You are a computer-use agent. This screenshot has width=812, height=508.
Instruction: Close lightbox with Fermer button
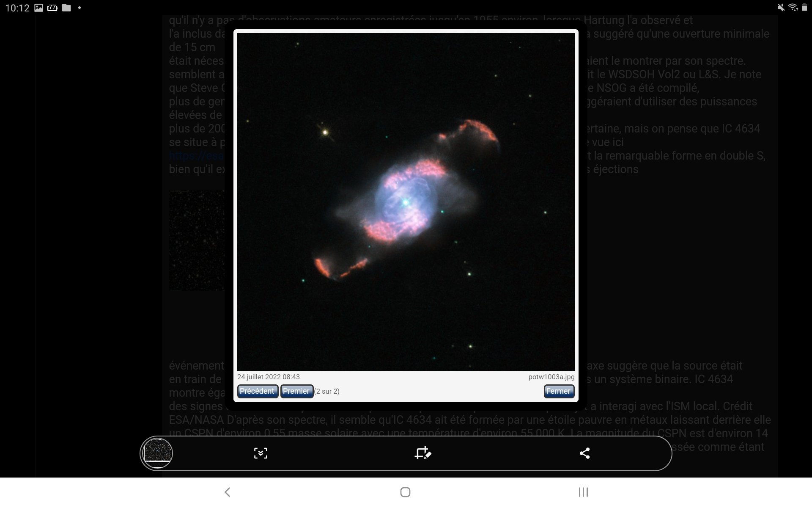click(x=559, y=391)
